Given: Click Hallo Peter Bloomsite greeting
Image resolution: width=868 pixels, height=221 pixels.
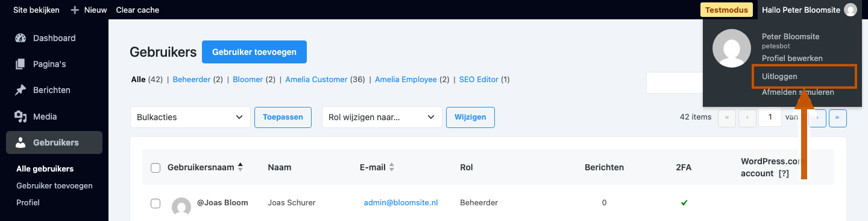Looking at the screenshot, I should [800, 10].
